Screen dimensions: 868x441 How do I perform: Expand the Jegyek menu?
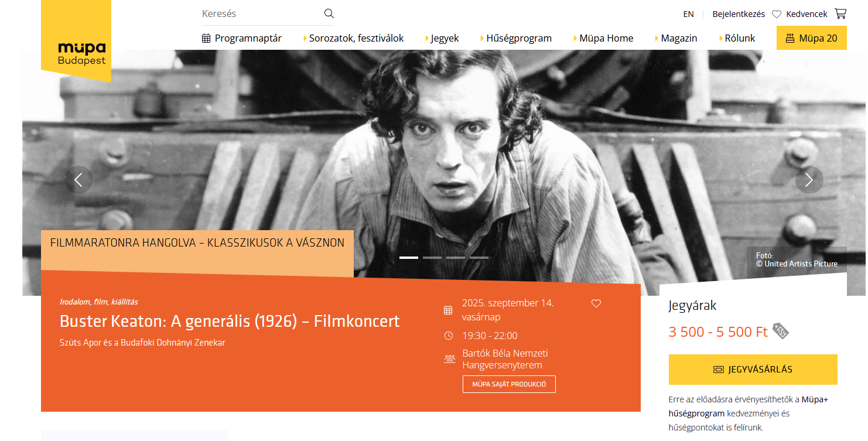point(442,38)
